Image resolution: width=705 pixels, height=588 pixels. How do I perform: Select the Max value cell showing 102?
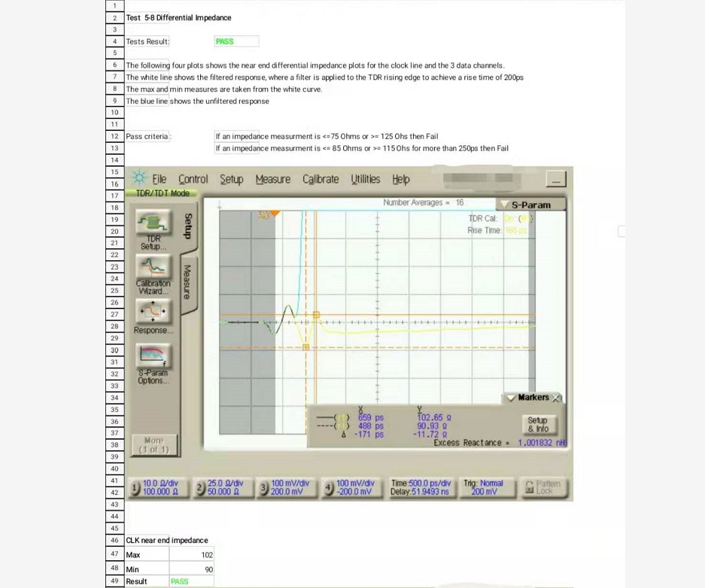tap(191, 555)
